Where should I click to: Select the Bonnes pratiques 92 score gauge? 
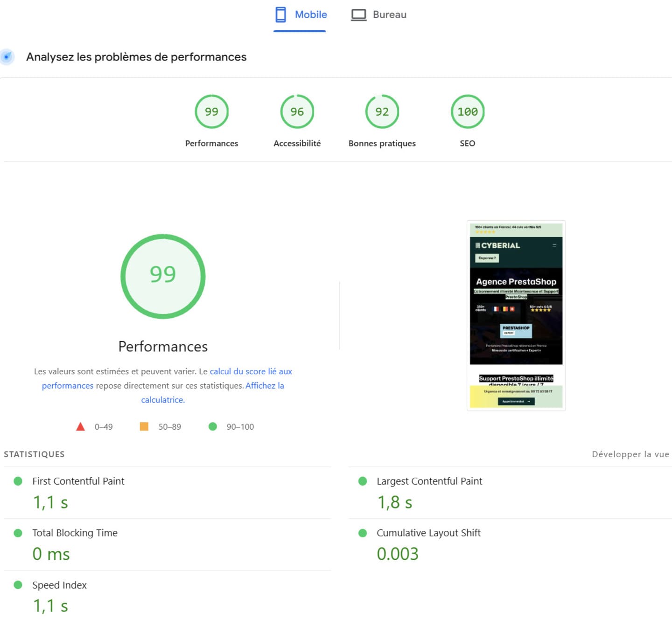382,112
